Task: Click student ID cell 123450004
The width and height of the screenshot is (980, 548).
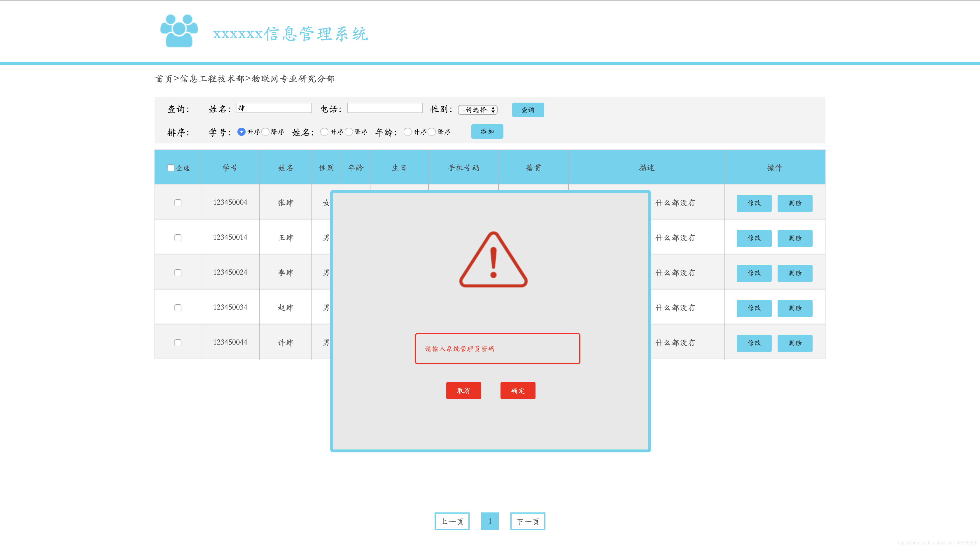Action: coord(230,202)
